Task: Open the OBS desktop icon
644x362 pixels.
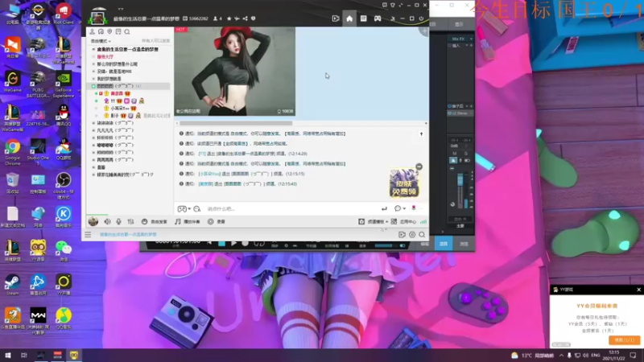Action: click(64, 186)
